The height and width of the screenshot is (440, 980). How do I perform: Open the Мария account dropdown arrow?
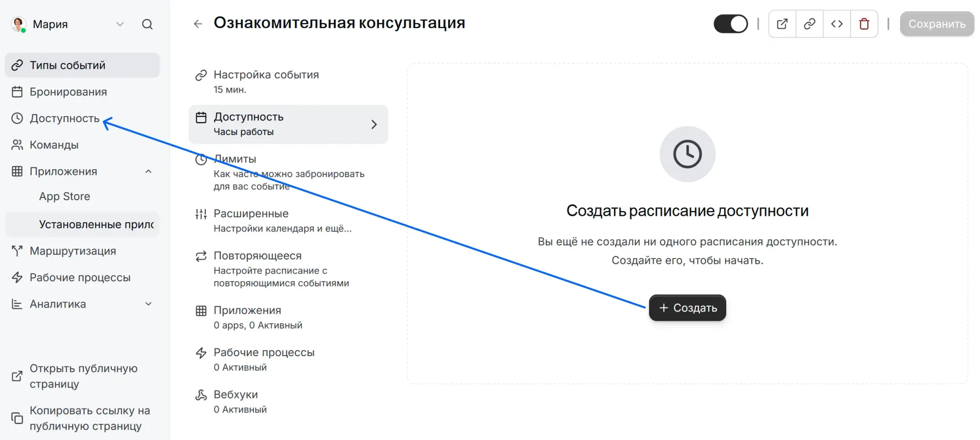(120, 24)
